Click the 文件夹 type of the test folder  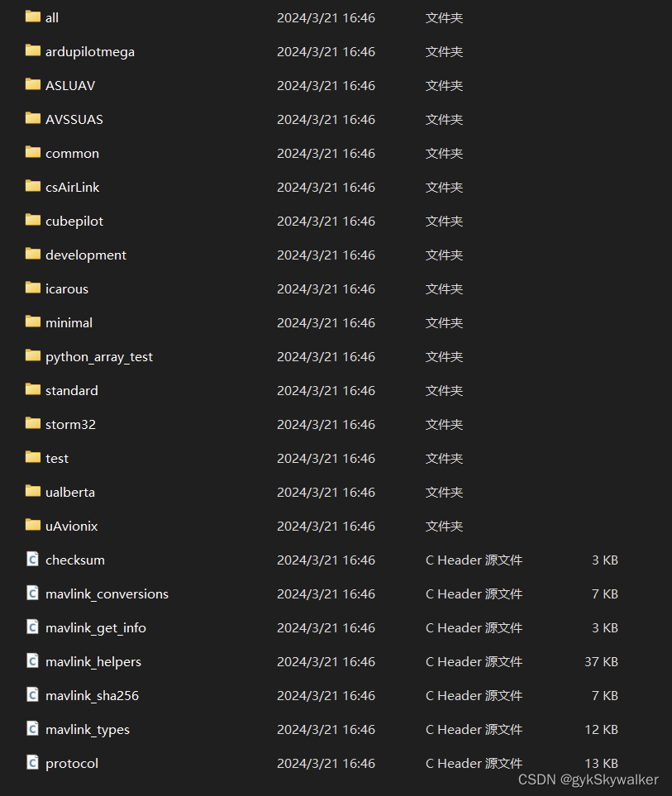(x=444, y=459)
